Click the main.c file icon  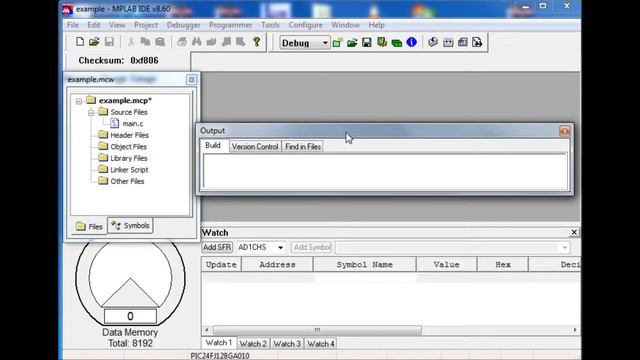point(115,123)
